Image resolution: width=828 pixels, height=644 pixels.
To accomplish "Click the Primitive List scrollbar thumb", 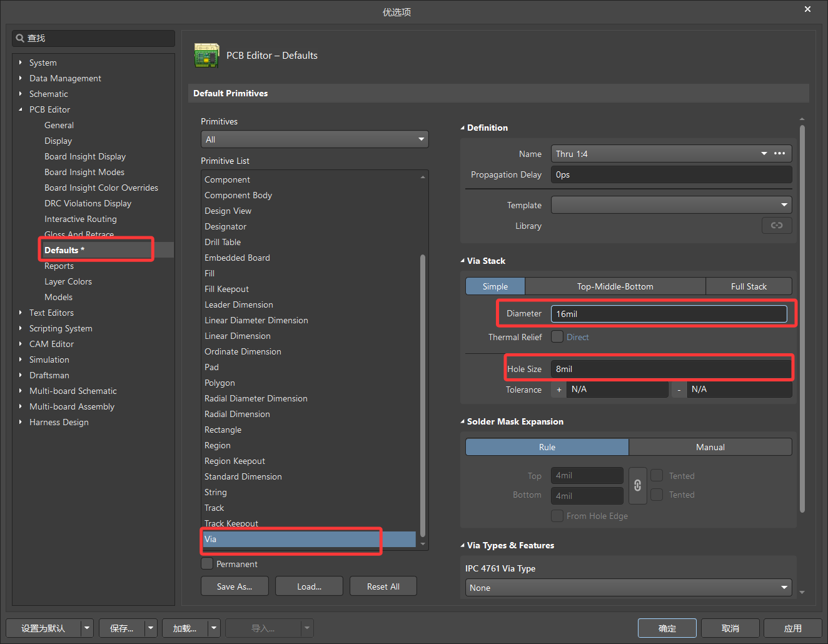I will coord(423,395).
